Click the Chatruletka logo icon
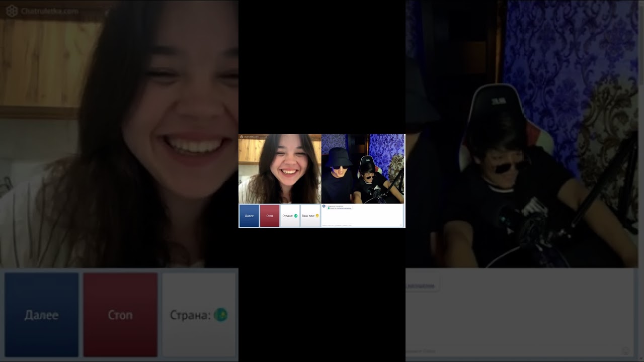Viewport: 644px width, 362px height. [242, 136]
